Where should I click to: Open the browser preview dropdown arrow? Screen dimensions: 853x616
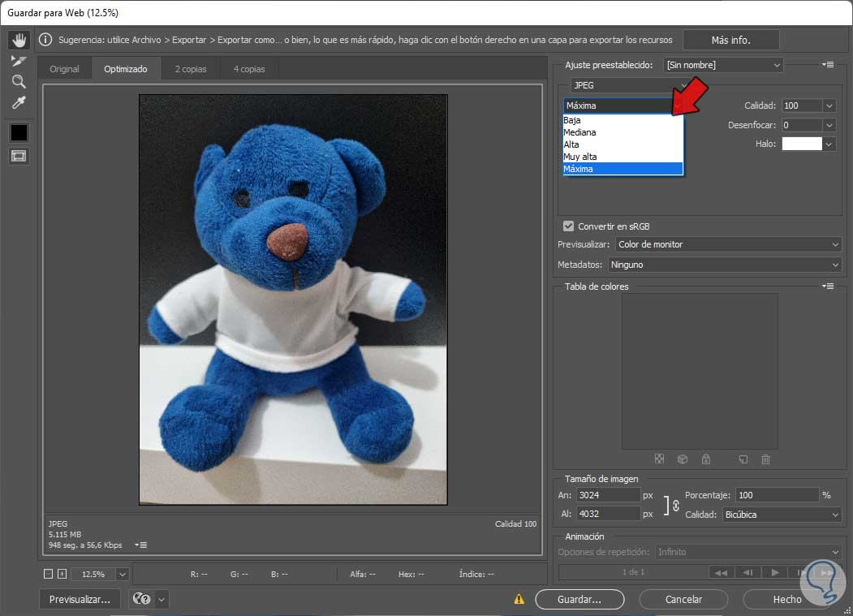pos(162,599)
